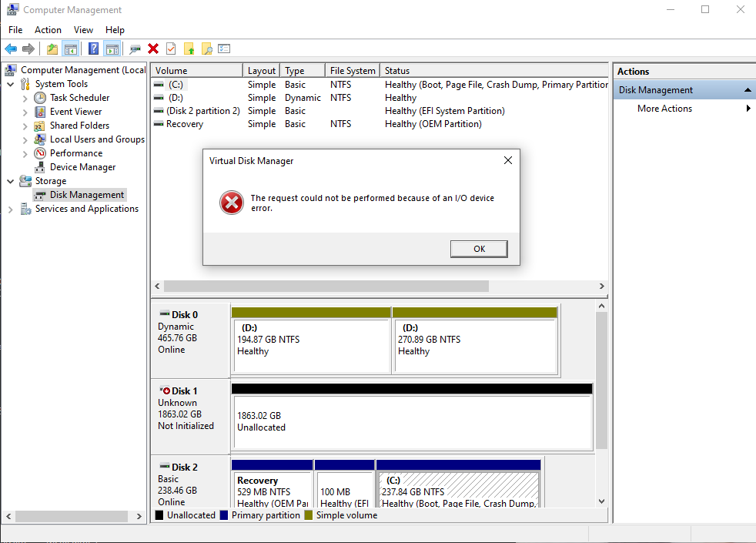756x543 pixels.
Task: Open the Help menu
Action: point(115,30)
